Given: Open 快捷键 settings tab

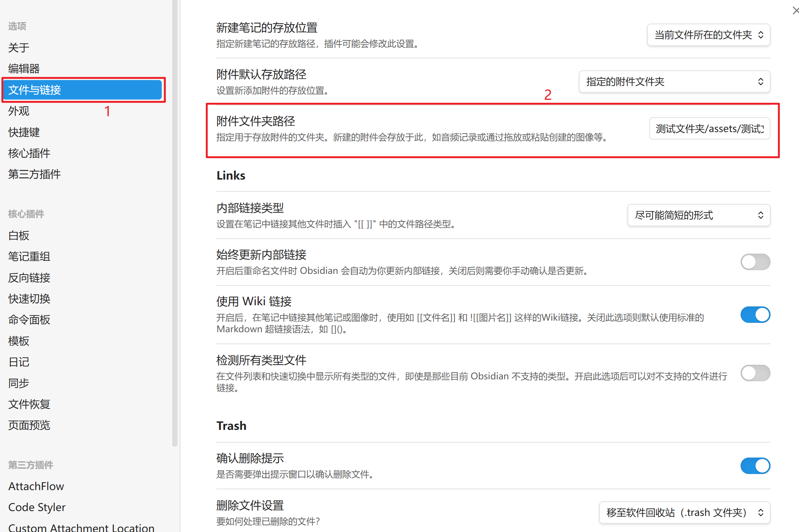Looking at the screenshot, I should (x=24, y=132).
